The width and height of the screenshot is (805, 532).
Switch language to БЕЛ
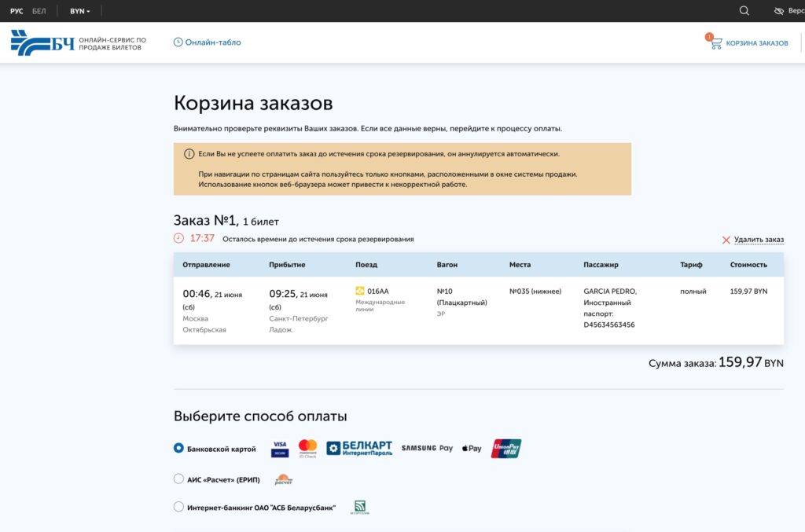coord(40,10)
